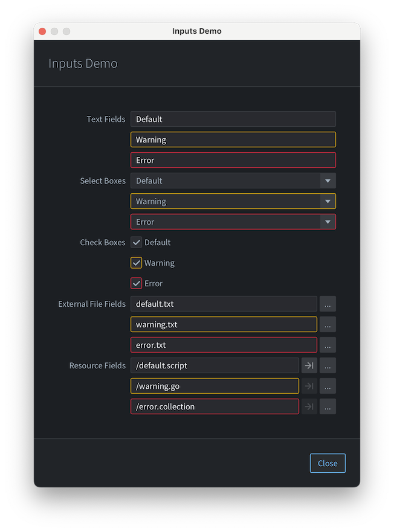394x532 pixels.
Task: Toggle the red Error check box
Action: pyautogui.click(x=137, y=283)
